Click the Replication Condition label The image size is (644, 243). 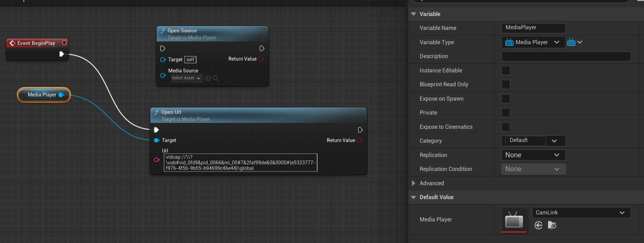pos(446,169)
